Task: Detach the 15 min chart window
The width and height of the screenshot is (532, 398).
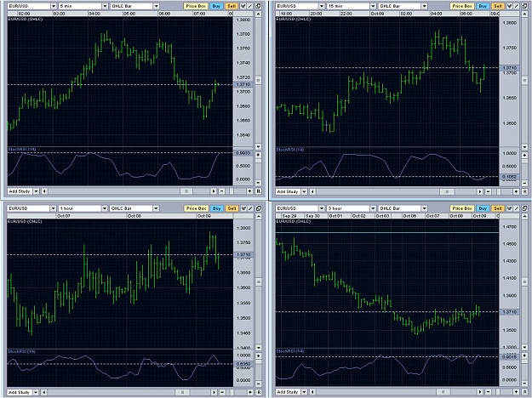Action: point(524,6)
